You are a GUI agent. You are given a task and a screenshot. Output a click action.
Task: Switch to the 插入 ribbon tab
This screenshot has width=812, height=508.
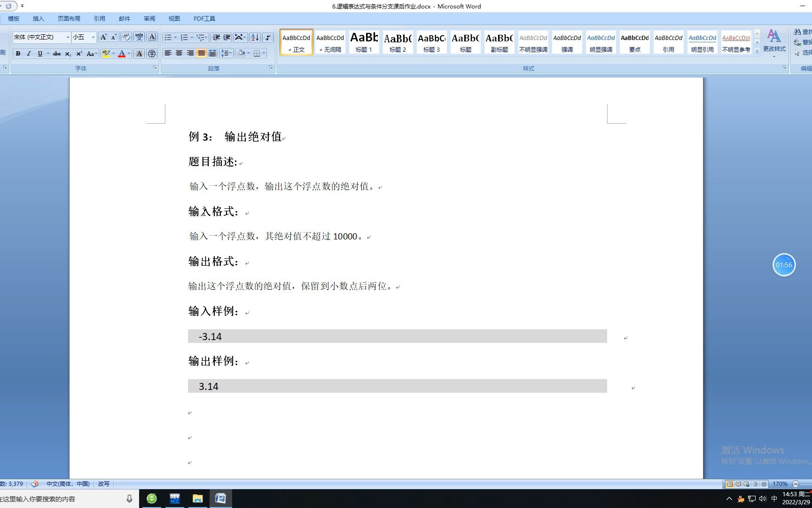tap(38, 18)
